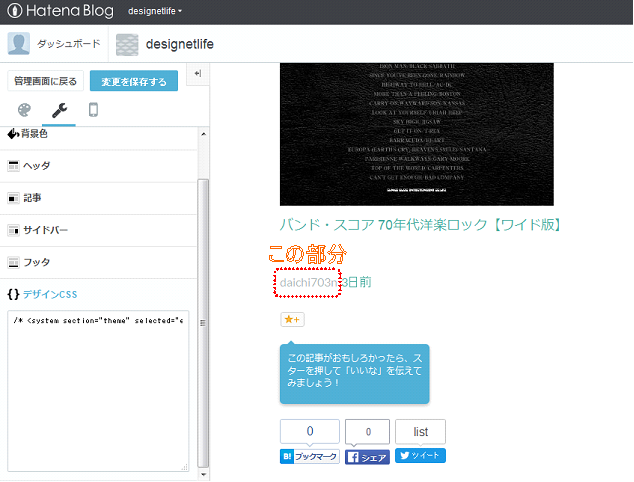634x482 pixels.
Task: Open the designetlife account dropdown
Action: pos(155,11)
